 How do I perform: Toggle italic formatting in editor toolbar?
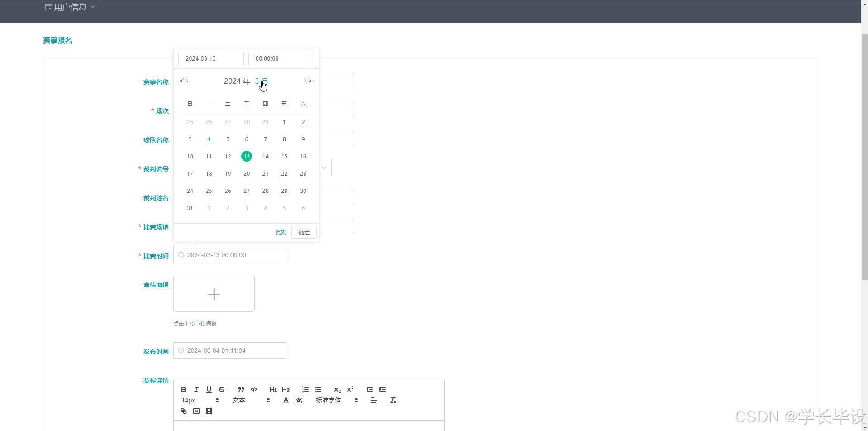[196, 389]
